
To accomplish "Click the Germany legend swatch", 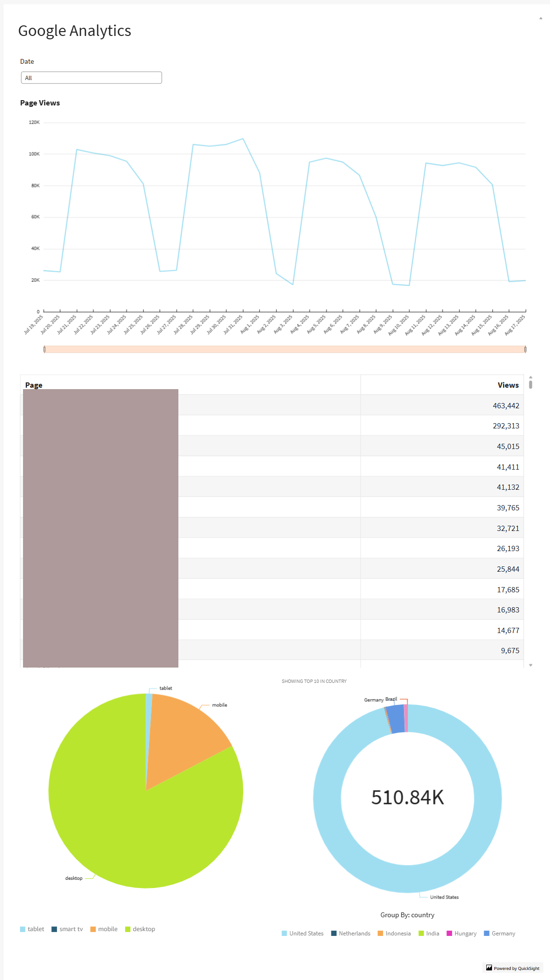I will coord(487,934).
